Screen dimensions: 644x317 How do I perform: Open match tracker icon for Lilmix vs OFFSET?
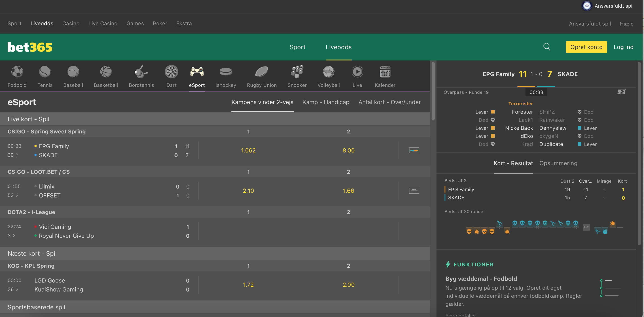[x=414, y=191]
